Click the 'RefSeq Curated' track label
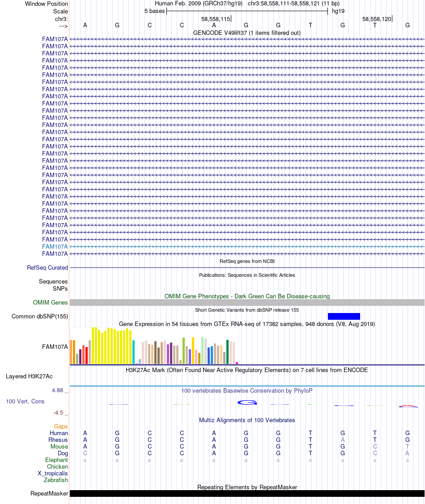Image resolution: width=425 pixels, height=504 pixels. [x=47, y=267]
